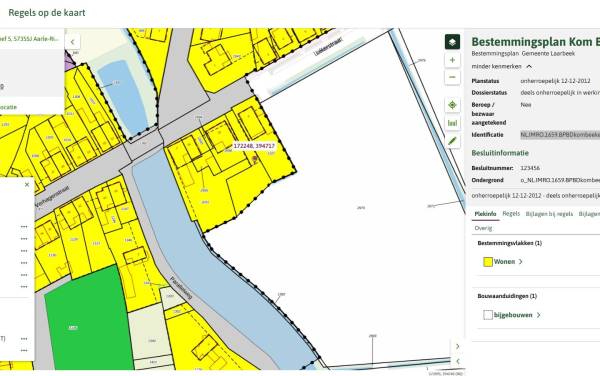600x376 pixels.
Task: Click the white bijgebouwen swatch box
Action: [488, 315]
